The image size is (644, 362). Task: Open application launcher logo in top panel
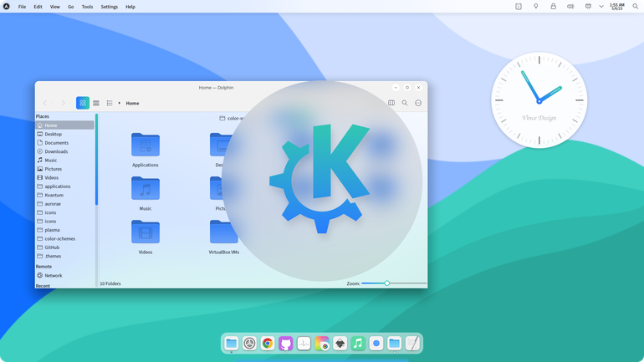pyautogui.click(x=6, y=6)
